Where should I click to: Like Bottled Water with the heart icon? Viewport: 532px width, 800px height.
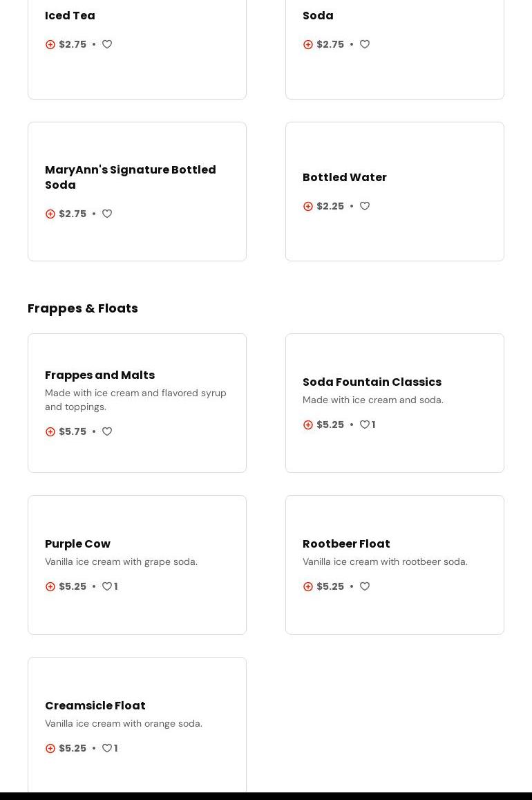365,206
